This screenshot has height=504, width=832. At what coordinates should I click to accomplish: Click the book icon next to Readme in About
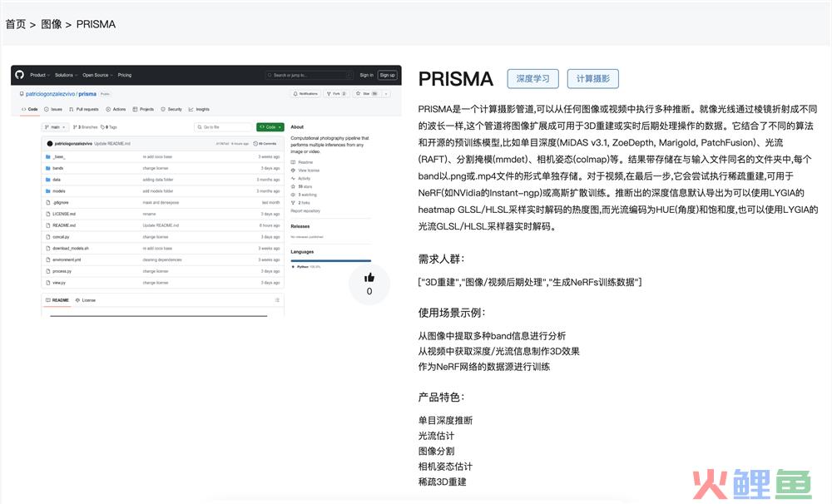pos(293,162)
